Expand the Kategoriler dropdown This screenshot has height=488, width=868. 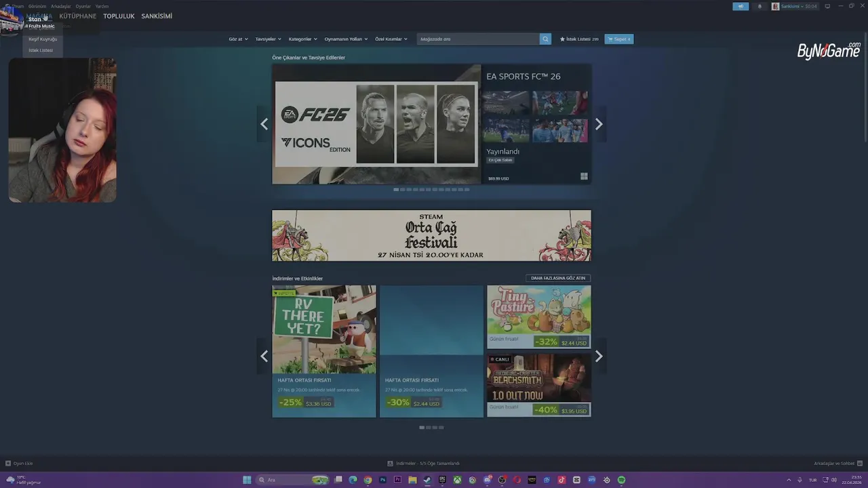303,39
